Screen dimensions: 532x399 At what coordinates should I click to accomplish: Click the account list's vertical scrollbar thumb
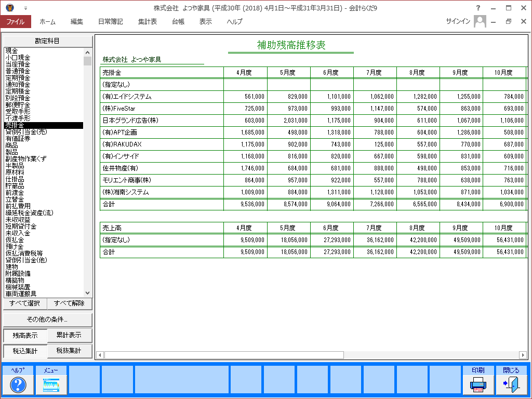pyautogui.click(x=87, y=61)
